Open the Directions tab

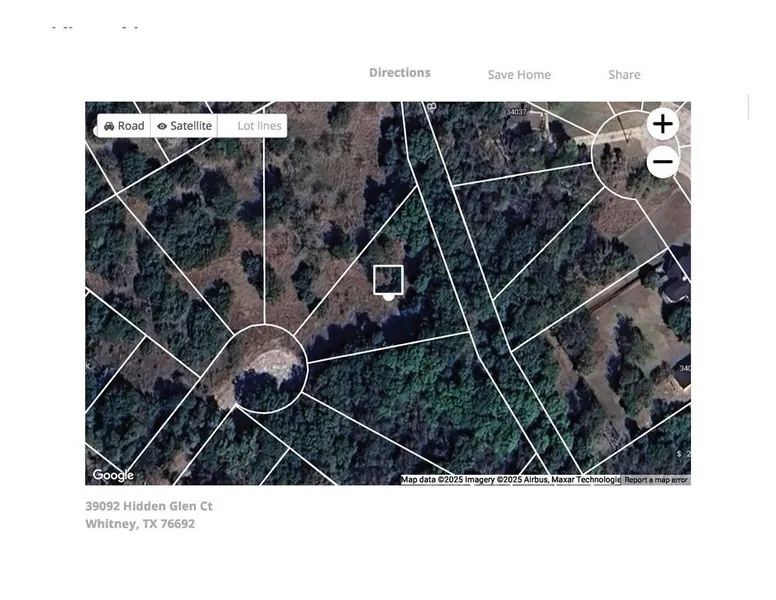pyautogui.click(x=399, y=73)
